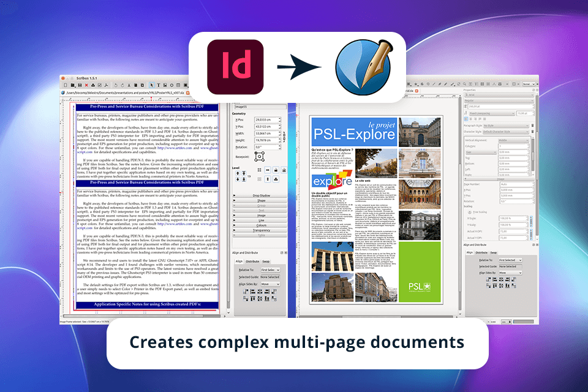Open Vertical Alignment Middle dropdown
The width and height of the screenshot is (588, 392).
click(514, 140)
